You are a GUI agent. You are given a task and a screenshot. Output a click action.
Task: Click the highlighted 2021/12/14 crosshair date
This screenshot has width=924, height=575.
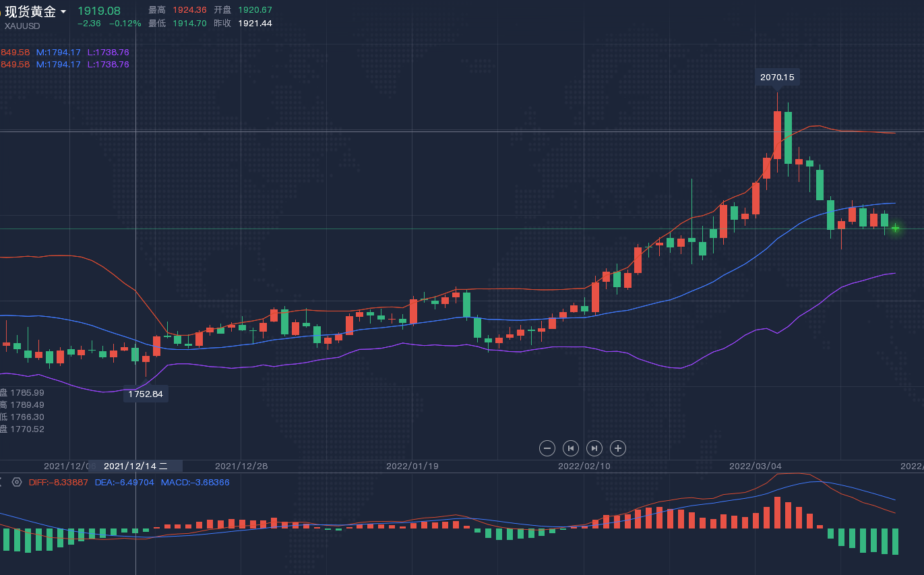(135, 466)
